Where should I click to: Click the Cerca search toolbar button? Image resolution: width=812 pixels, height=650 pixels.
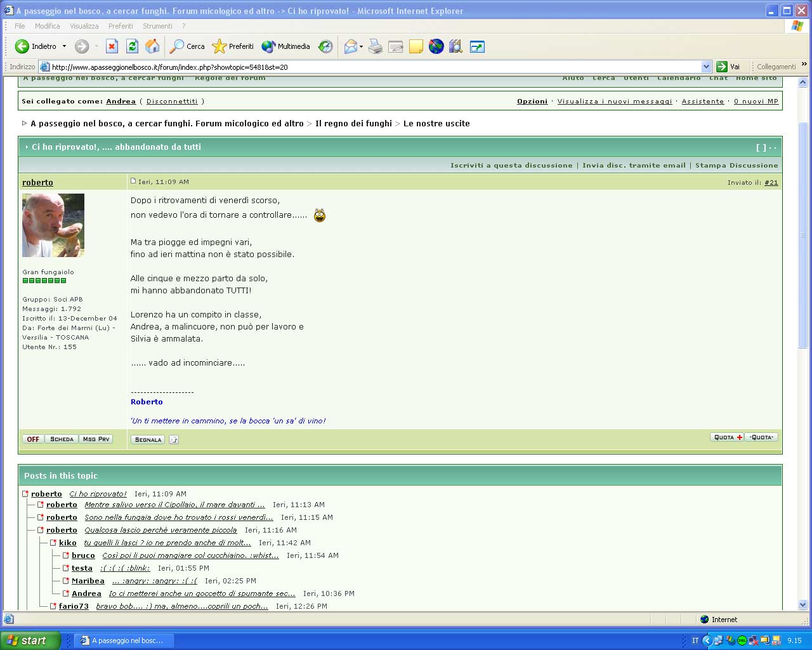pos(187,46)
